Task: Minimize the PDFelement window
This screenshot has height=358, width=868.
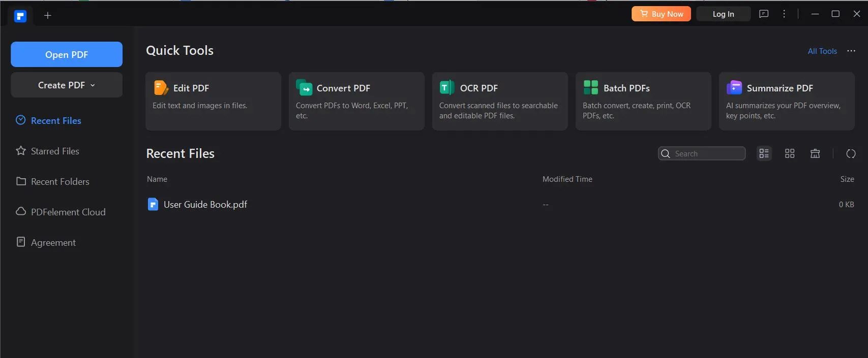Action: coord(815,14)
